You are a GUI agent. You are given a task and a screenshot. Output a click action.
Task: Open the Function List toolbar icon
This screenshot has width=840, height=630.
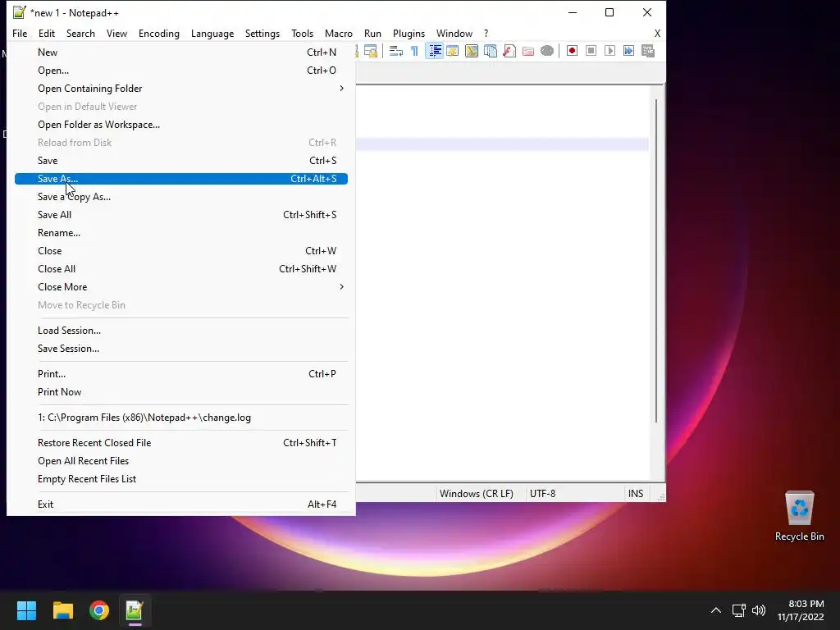click(509, 51)
